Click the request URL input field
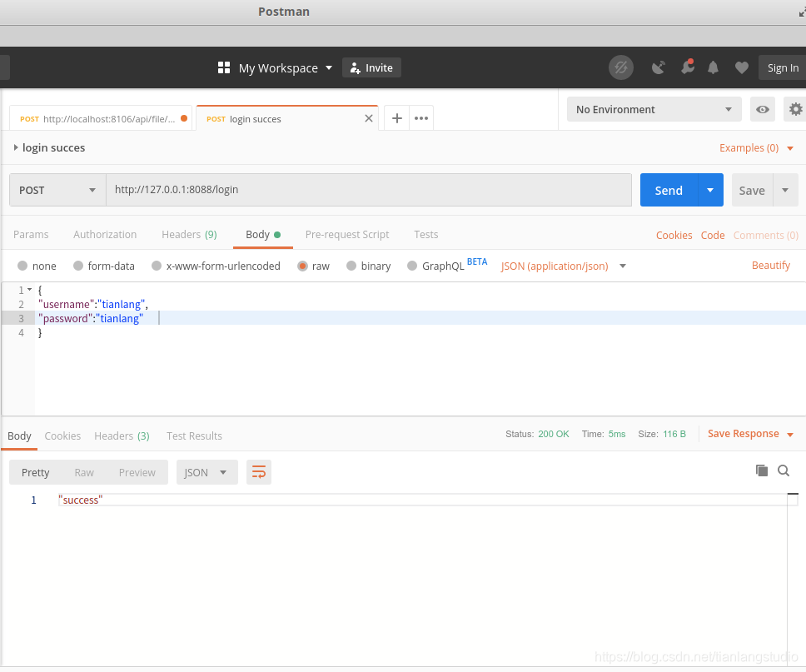 [x=369, y=190]
